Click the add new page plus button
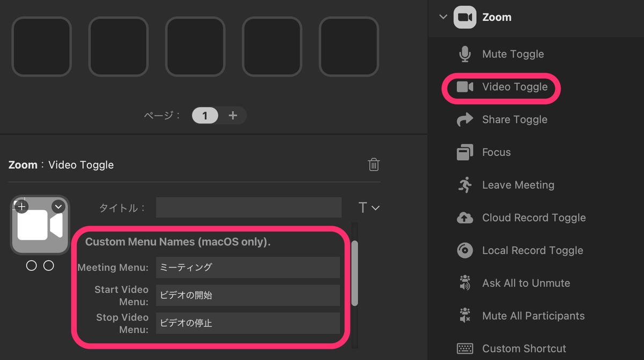Screen dimensions: 644x360 coord(233,116)
